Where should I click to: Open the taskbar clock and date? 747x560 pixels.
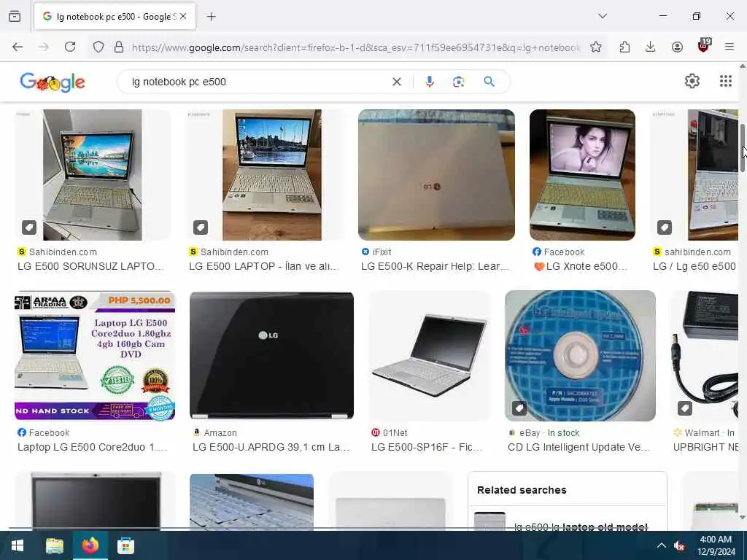[x=716, y=545]
